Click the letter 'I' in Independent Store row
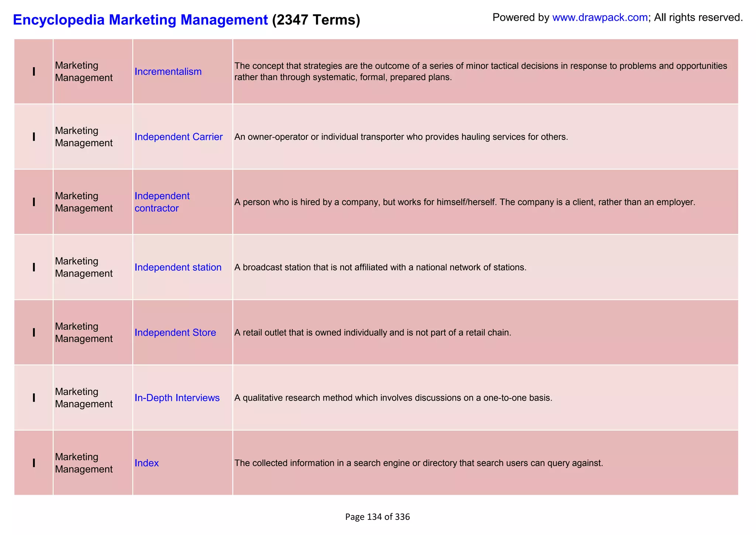Image resolution: width=756 pixels, height=535 pixels. 34,333
